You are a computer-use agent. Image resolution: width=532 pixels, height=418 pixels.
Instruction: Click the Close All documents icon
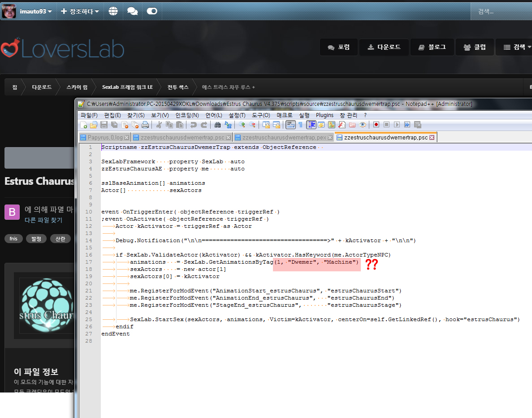(x=135, y=125)
